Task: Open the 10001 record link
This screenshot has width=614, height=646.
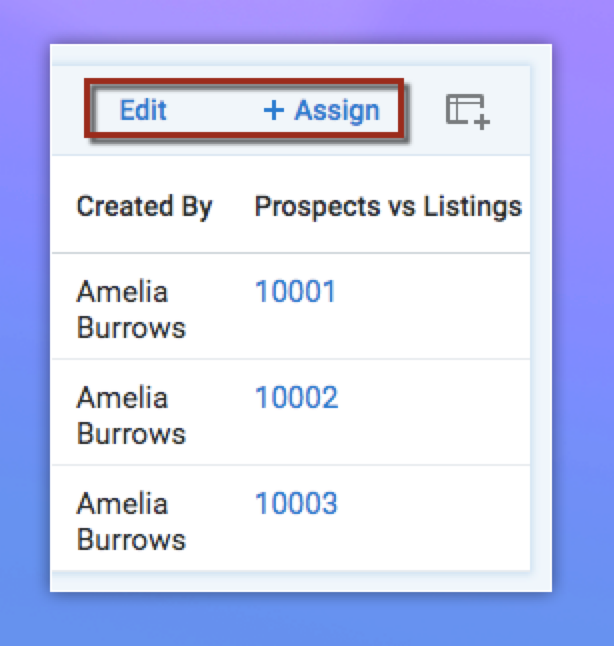Action: 296,292
